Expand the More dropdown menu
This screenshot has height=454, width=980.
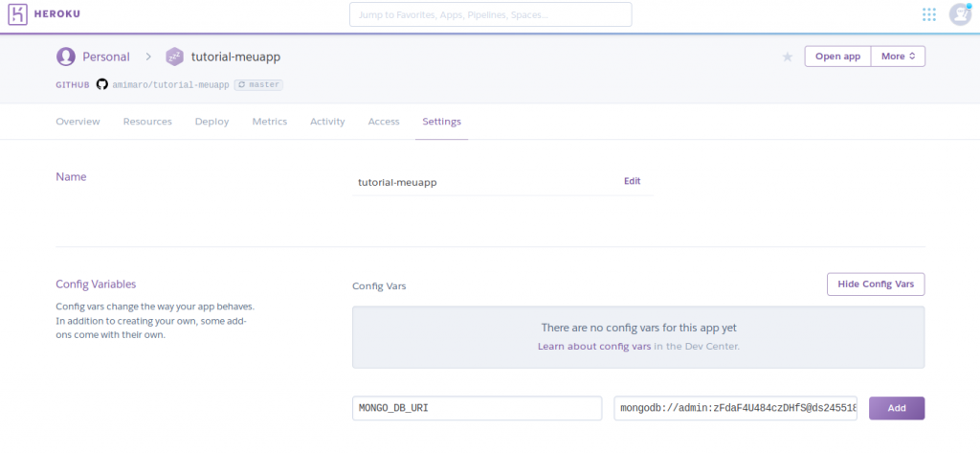pyautogui.click(x=898, y=57)
